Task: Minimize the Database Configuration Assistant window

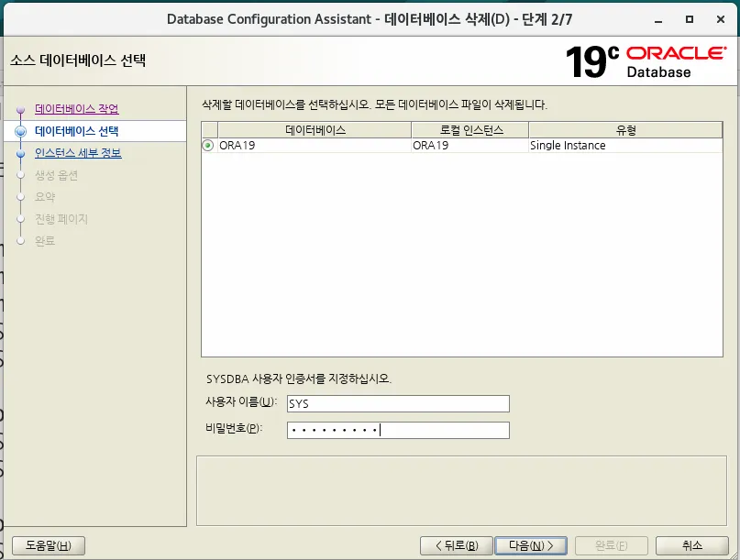Action: [658, 20]
